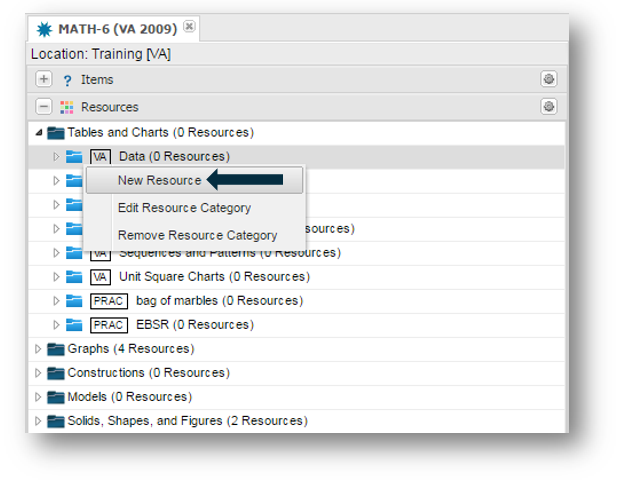Expand the Data (0 Resources) category
Viewport: 620px width, 487px height.
coord(56,157)
